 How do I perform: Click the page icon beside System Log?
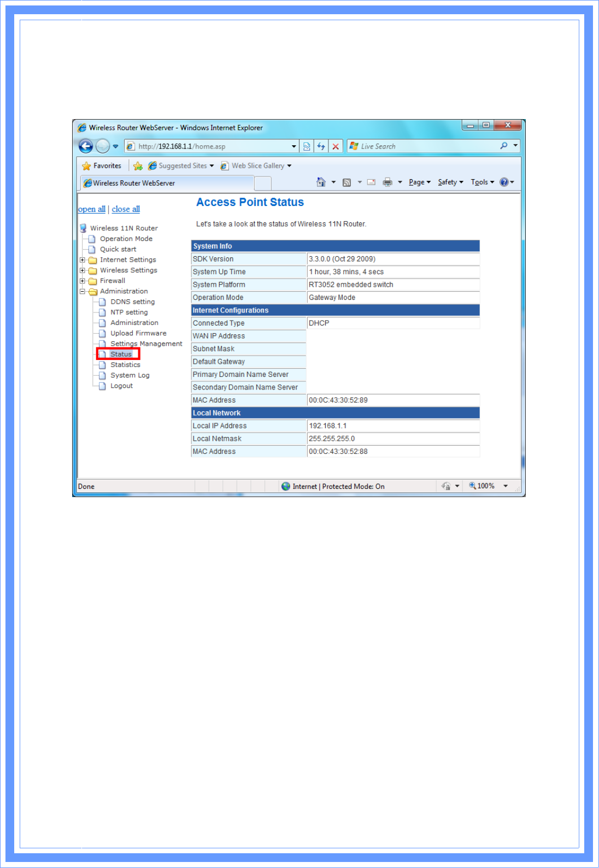pos(102,375)
